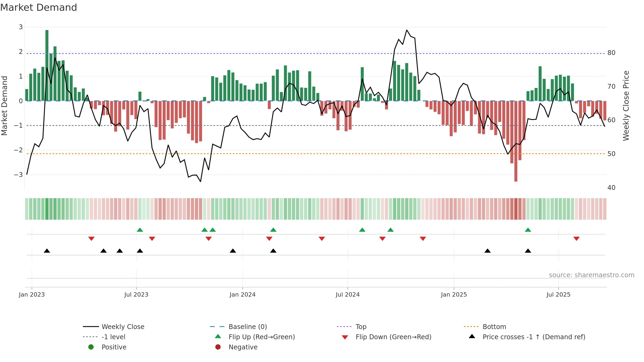Click the purple dashed Top line in the chart
The width and height of the screenshot is (644, 362).
[x=316, y=54]
